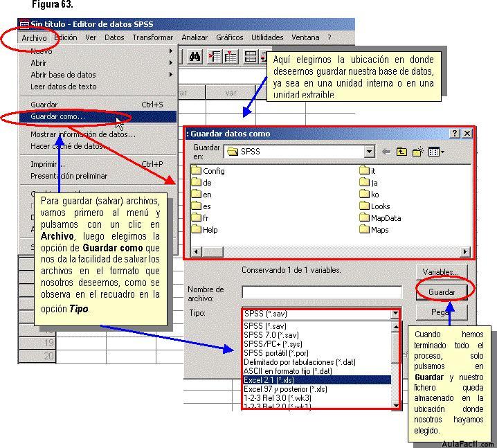Open the ja folder
This screenshot has height=448, width=497.
369,183
